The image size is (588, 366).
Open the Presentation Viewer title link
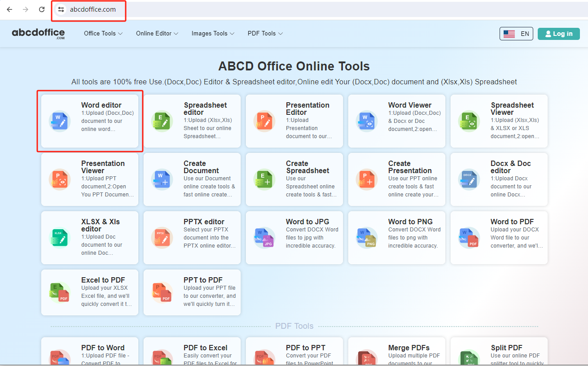pyautogui.click(x=103, y=167)
